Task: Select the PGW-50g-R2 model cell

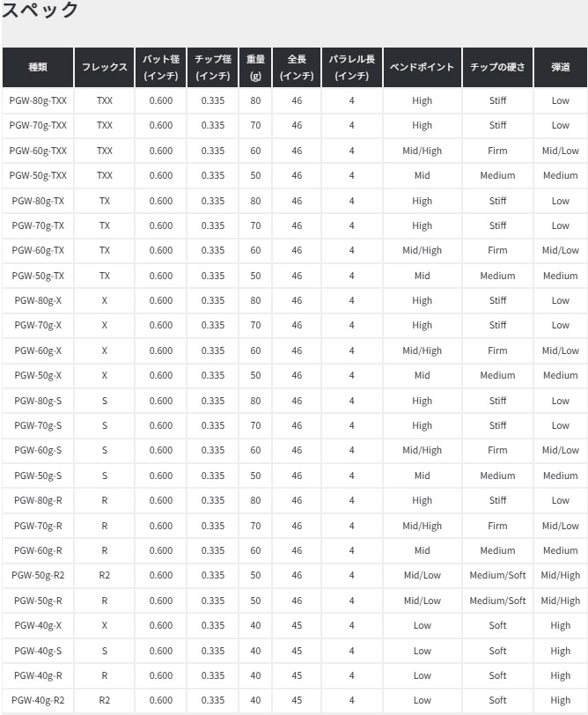Action: point(38,576)
